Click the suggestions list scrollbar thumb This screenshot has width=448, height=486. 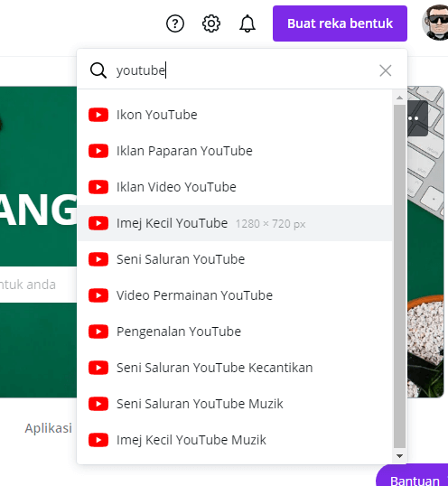399,276
